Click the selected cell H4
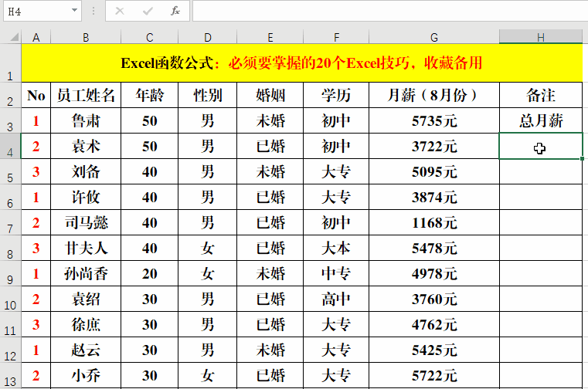The height and width of the screenshot is (389, 588). coord(541,146)
